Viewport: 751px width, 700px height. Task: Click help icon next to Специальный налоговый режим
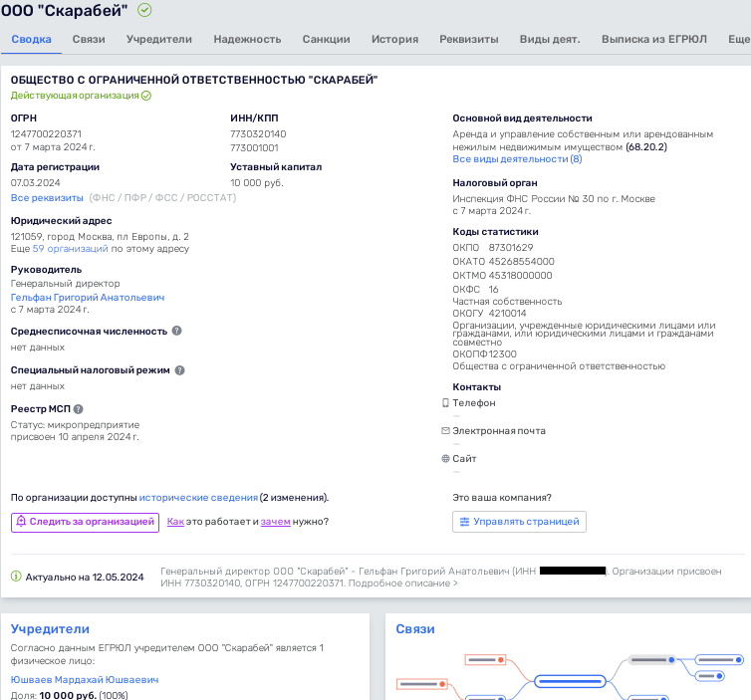coord(180,369)
